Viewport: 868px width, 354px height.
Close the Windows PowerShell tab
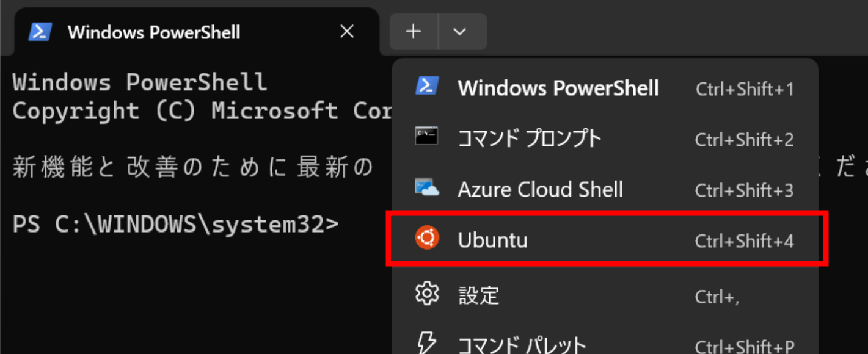tap(347, 32)
